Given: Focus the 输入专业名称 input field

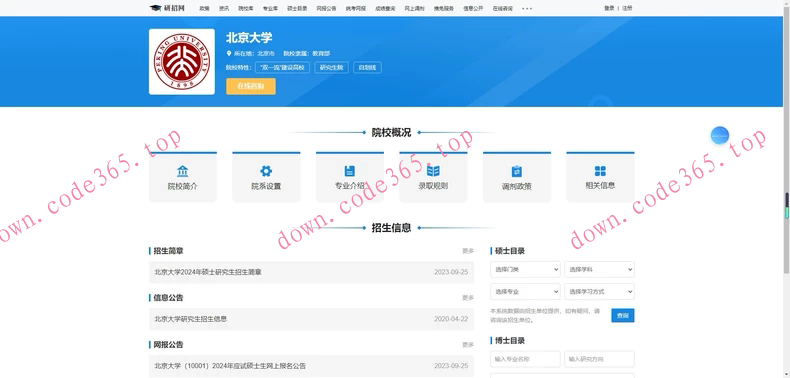Looking at the screenshot, I should [525, 359].
